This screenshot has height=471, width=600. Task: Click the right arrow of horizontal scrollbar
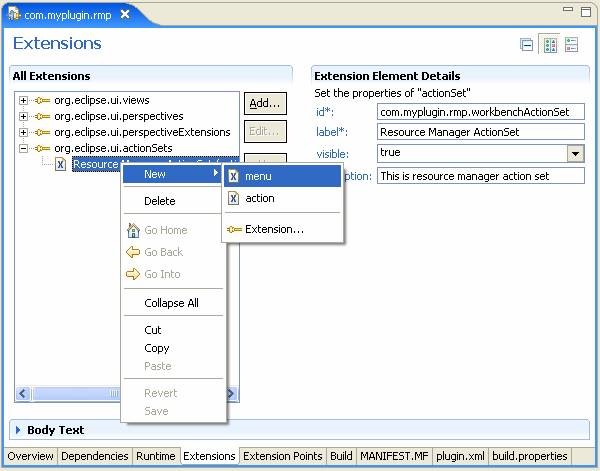(231, 393)
